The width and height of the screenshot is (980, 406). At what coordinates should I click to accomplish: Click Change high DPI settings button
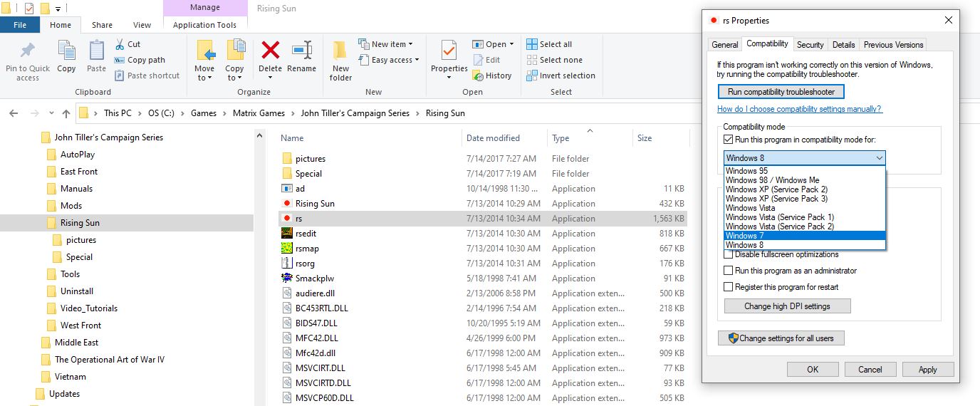787,306
